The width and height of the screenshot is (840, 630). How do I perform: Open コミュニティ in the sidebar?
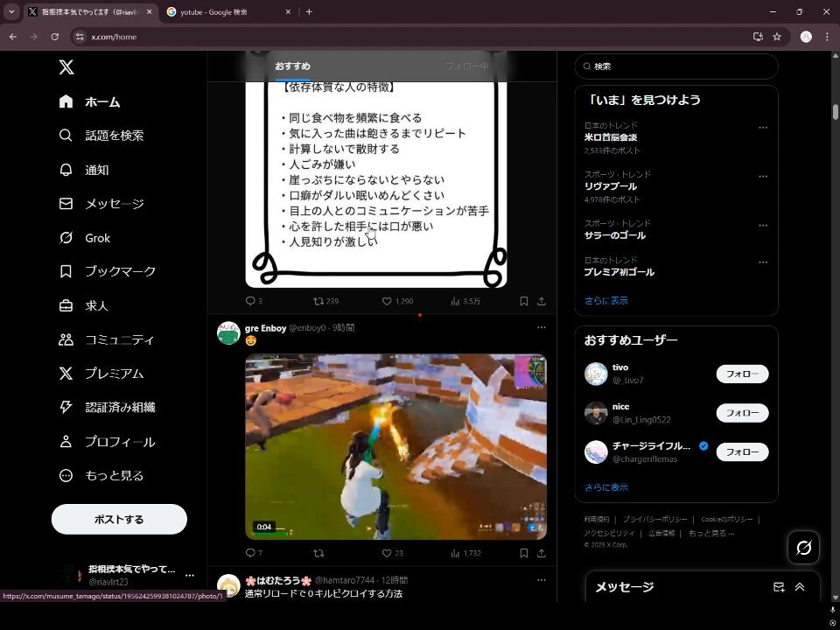(x=107, y=339)
